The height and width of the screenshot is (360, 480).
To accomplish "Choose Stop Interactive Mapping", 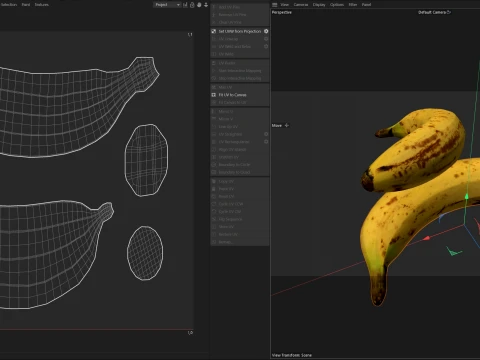I will [240, 78].
